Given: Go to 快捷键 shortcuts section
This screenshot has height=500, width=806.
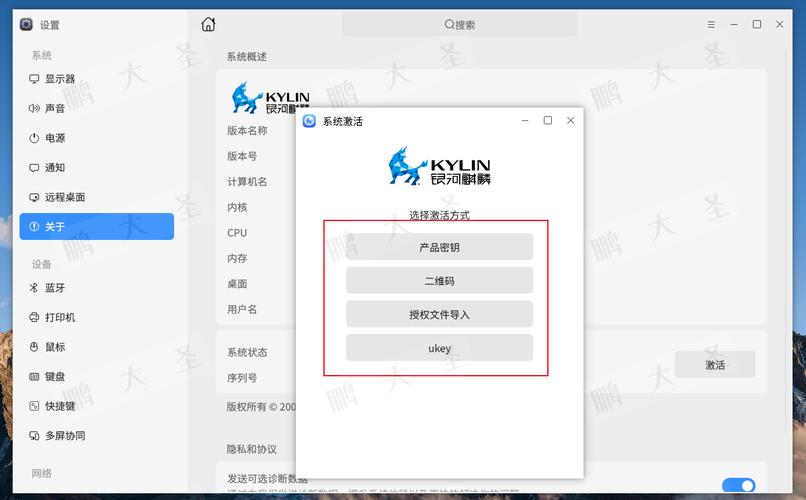Looking at the screenshot, I should click(59, 406).
